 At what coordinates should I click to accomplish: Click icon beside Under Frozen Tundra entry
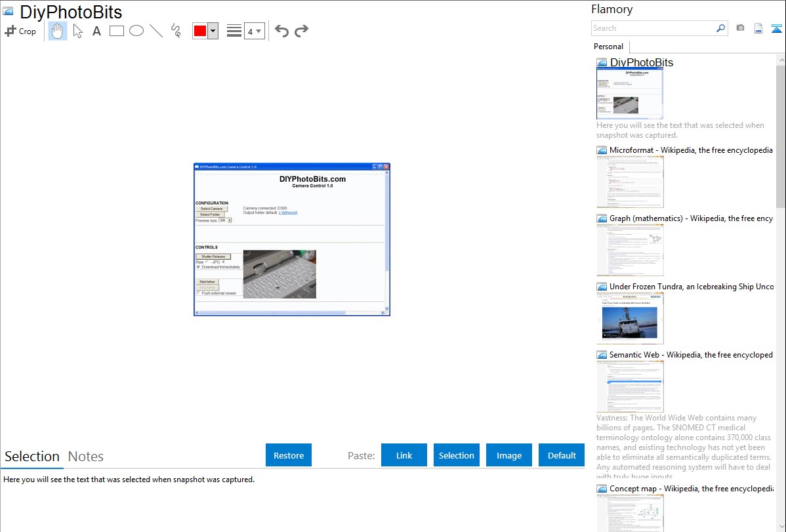tap(602, 287)
